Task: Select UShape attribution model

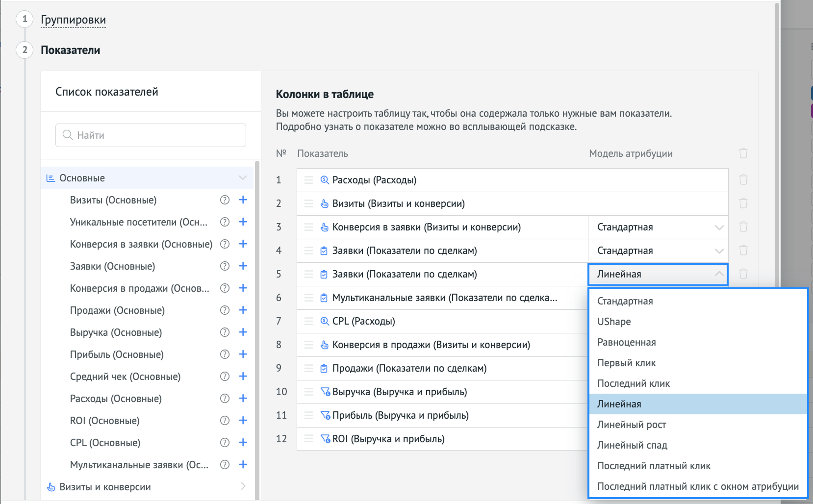Action: (x=614, y=322)
